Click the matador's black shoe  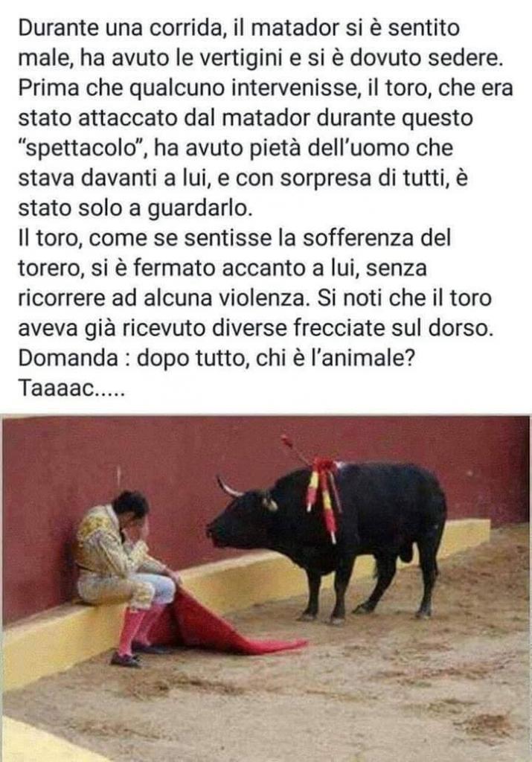point(125,659)
